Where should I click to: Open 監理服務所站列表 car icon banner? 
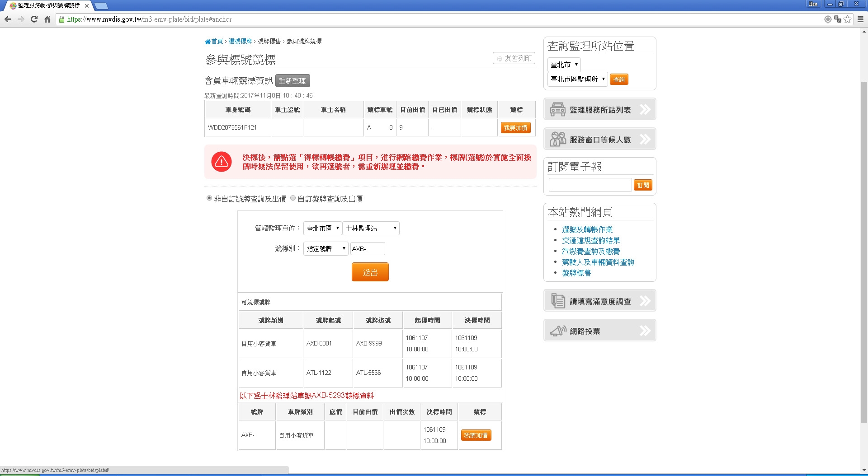pos(599,109)
